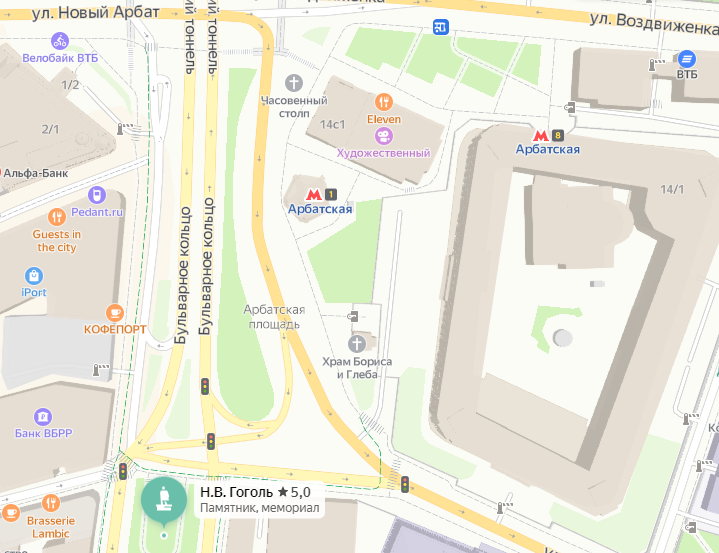This screenshot has height=553, width=719.
Task: Click the Brasserie Lambic restaurant icon
Action: (51, 503)
